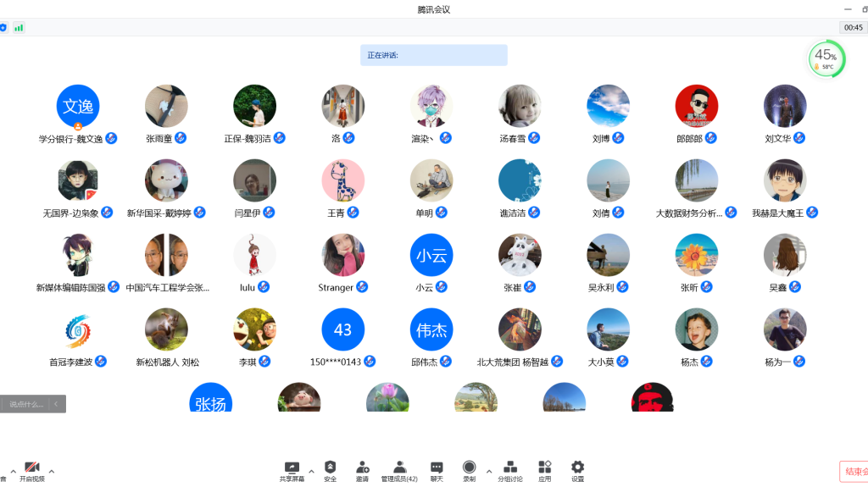Click the 45% circular performance indicator

[826, 58]
